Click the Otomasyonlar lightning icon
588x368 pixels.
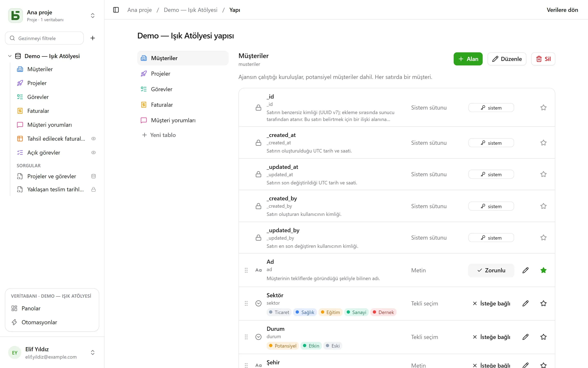[x=14, y=322]
